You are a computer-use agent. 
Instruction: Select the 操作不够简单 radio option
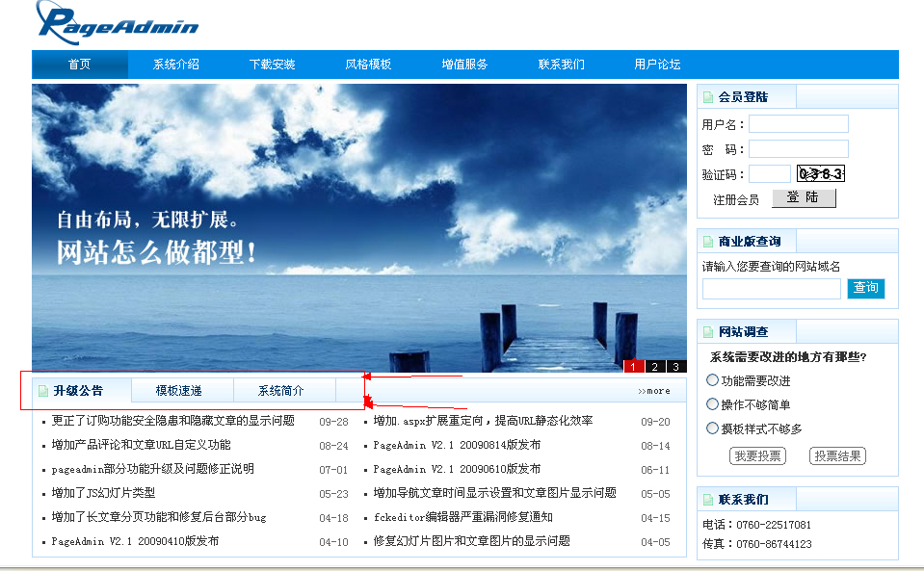pos(713,404)
